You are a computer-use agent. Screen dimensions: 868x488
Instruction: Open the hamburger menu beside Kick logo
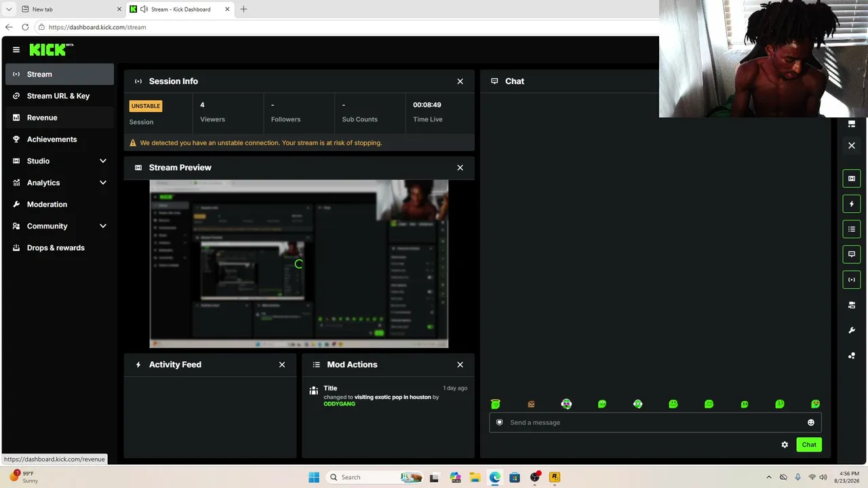click(16, 49)
